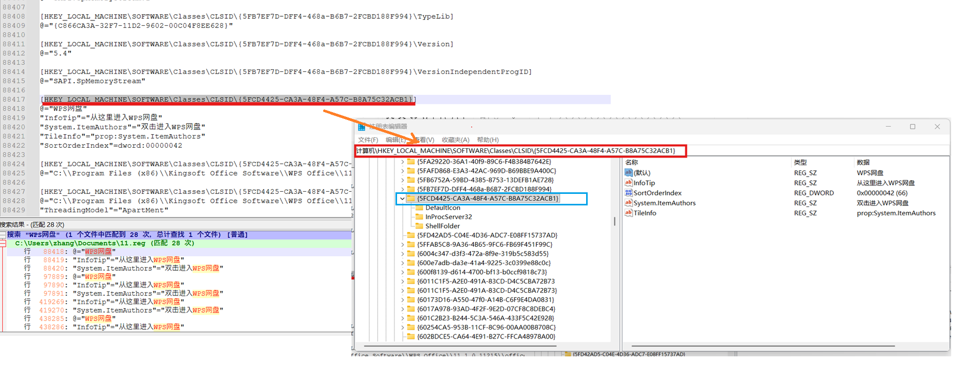Image resolution: width=980 pixels, height=371 pixels.
Task: Click the Registry Editor title bar app icon
Action: pos(361,127)
